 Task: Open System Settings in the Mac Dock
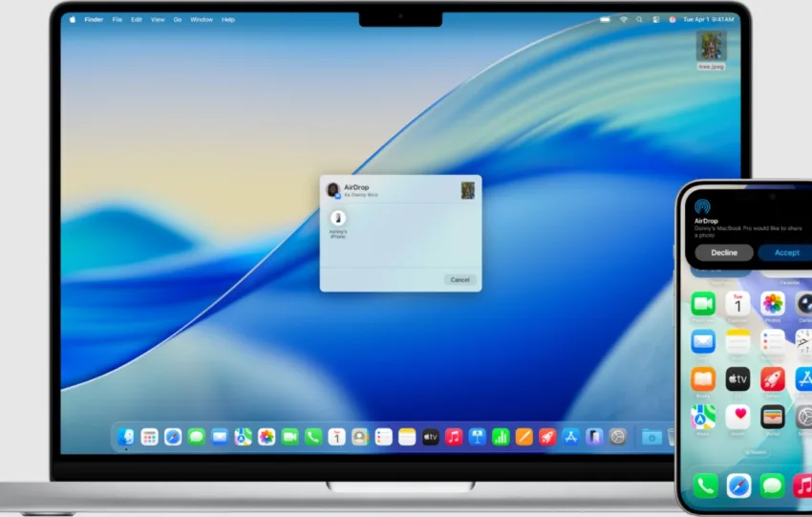pos(618,437)
